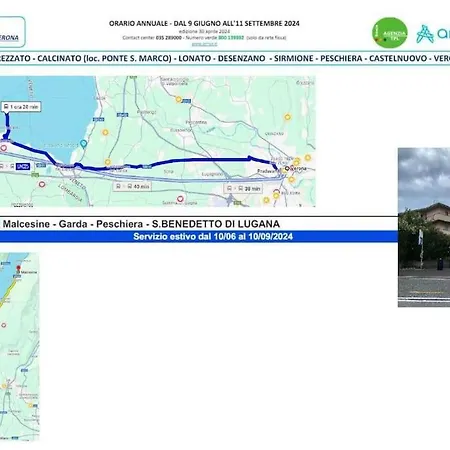Image resolution: width=450 pixels, height=450 pixels.
Task: Select the teal location pin on lake shore
Action: tap(83, 144)
